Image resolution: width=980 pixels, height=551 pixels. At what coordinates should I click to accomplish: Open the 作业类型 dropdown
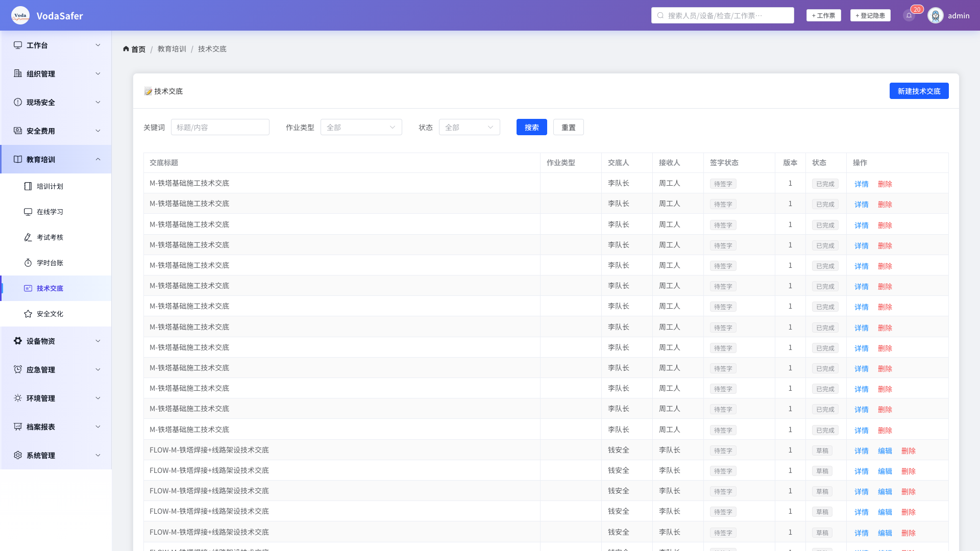[x=361, y=127]
